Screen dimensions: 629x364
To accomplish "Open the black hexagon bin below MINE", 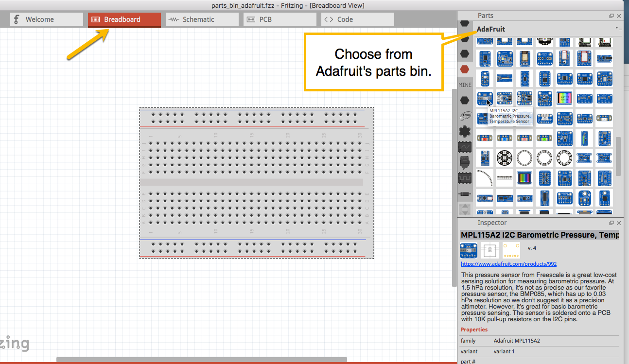I will point(465,100).
